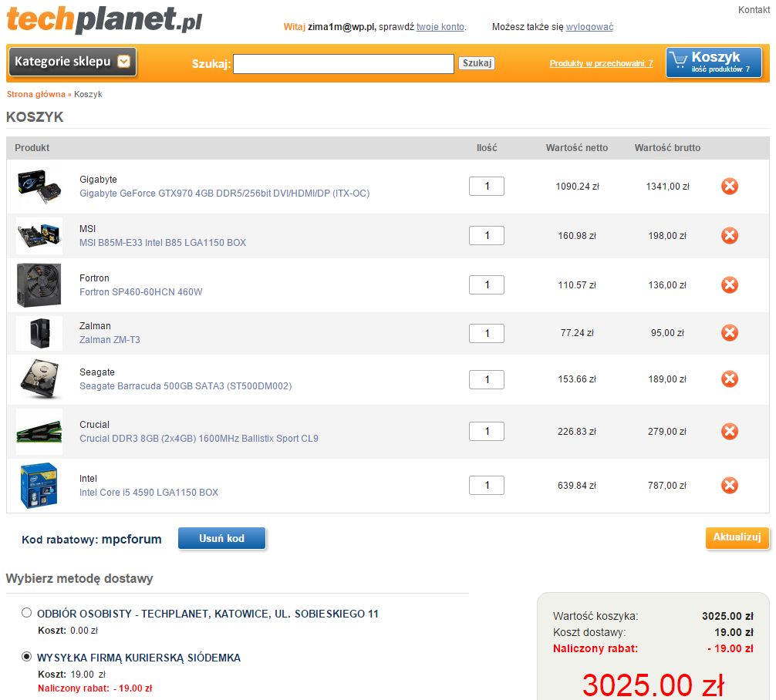Open Zalman ZM-T3 product link
Image resolution: width=776 pixels, height=700 pixels.
pos(110,340)
